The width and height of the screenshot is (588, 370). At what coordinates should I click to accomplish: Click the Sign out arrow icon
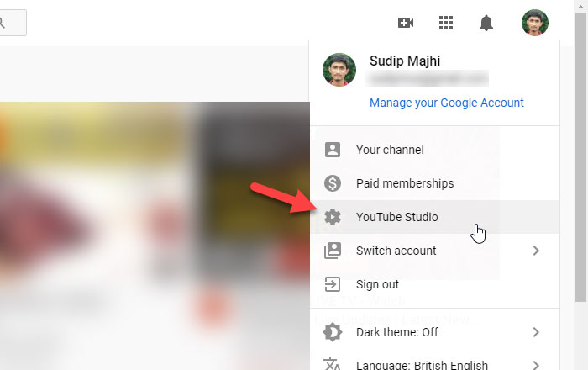click(333, 284)
